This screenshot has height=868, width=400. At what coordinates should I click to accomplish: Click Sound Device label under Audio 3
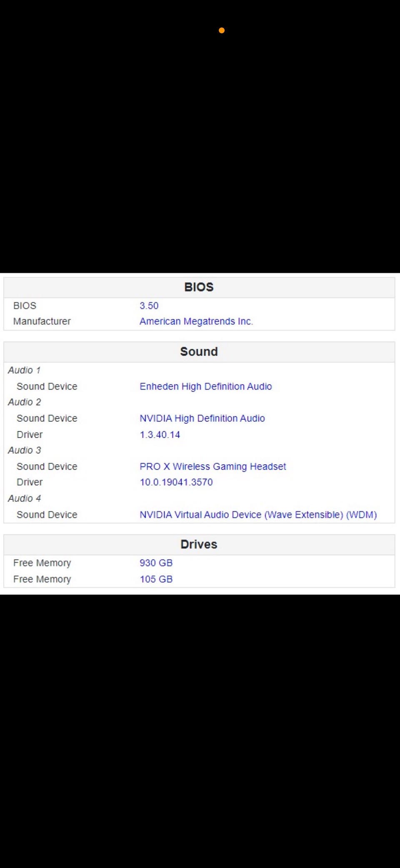tap(47, 467)
